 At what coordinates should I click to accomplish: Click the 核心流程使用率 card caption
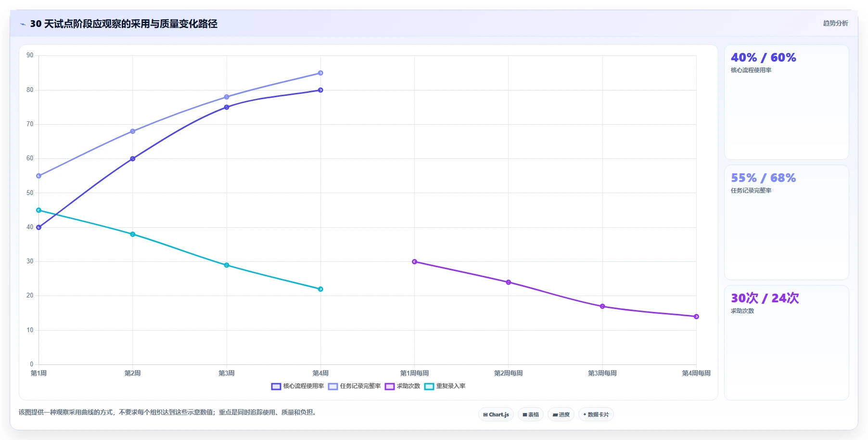pyautogui.click(x=751, y=70)
